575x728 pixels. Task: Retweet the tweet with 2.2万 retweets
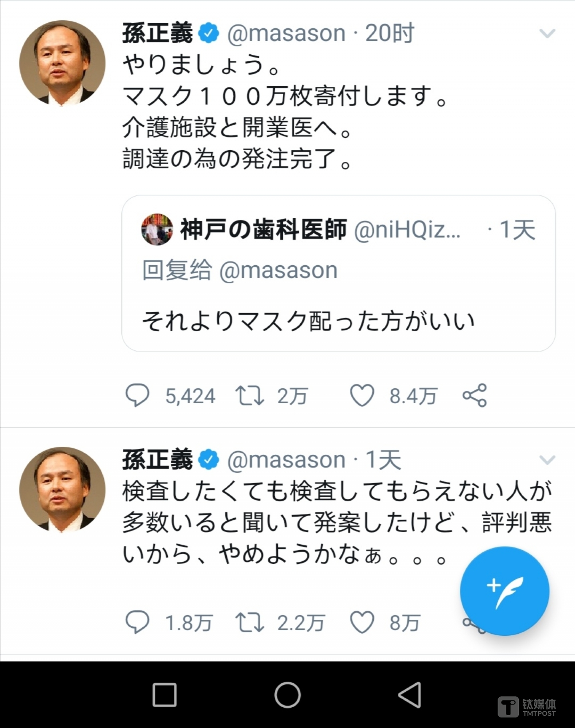click(250, 622)
